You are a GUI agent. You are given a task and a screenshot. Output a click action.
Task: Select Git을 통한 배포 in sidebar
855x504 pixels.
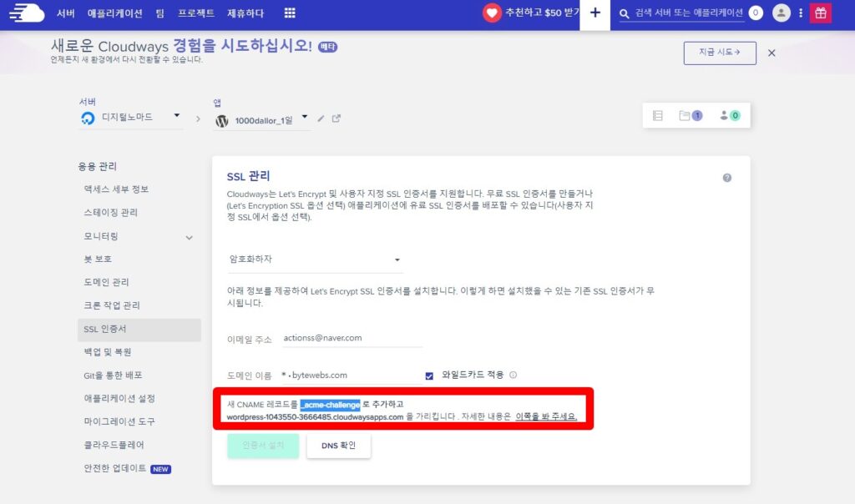pyautogui.click(x=113, y=375)
